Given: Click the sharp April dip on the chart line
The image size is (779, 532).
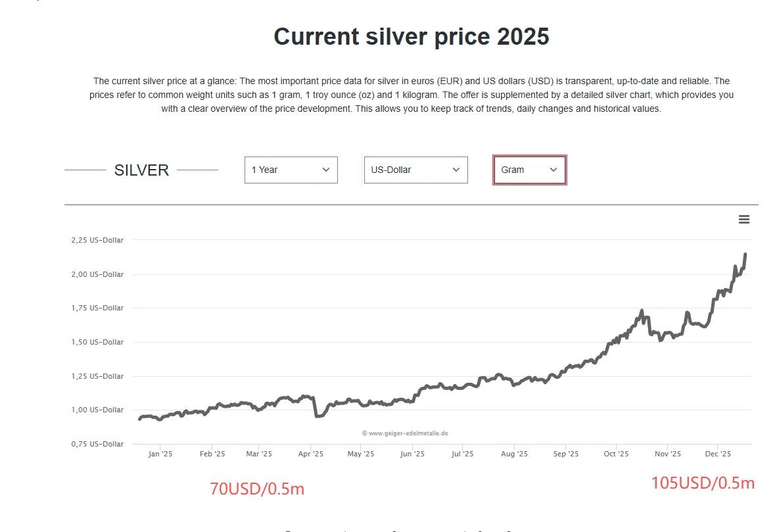Looking at the screenshot, I should [318, 416].
